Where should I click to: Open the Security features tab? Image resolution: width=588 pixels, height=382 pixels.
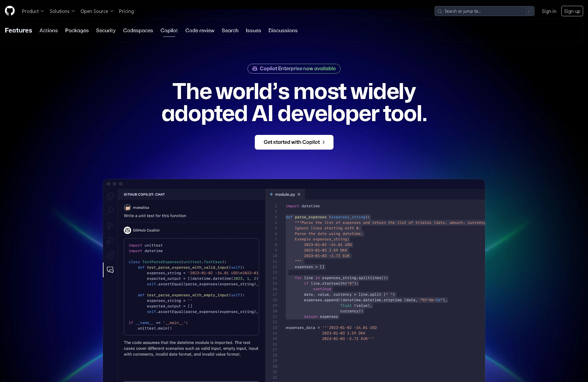pyautogui.click(x=106, y=30)
